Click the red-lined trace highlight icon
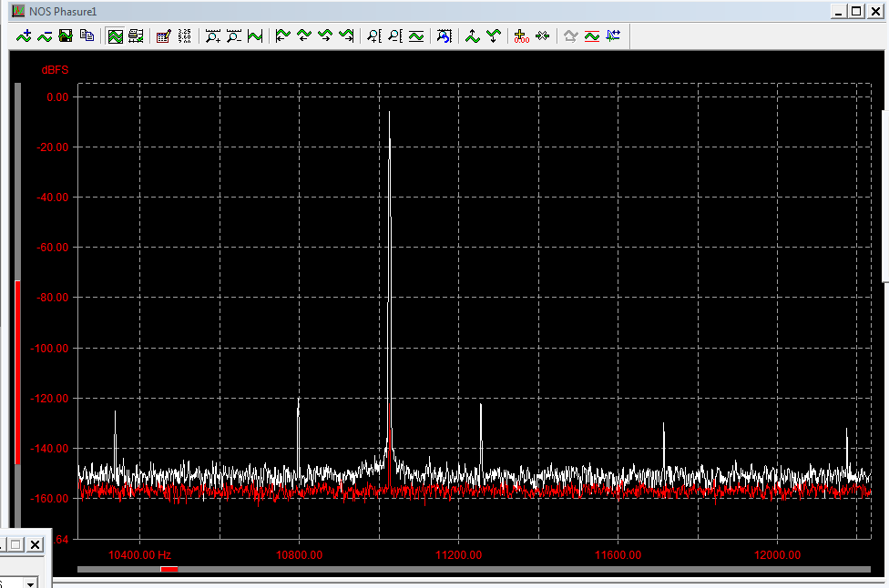The image size is (889, 588). coord(592,36)
